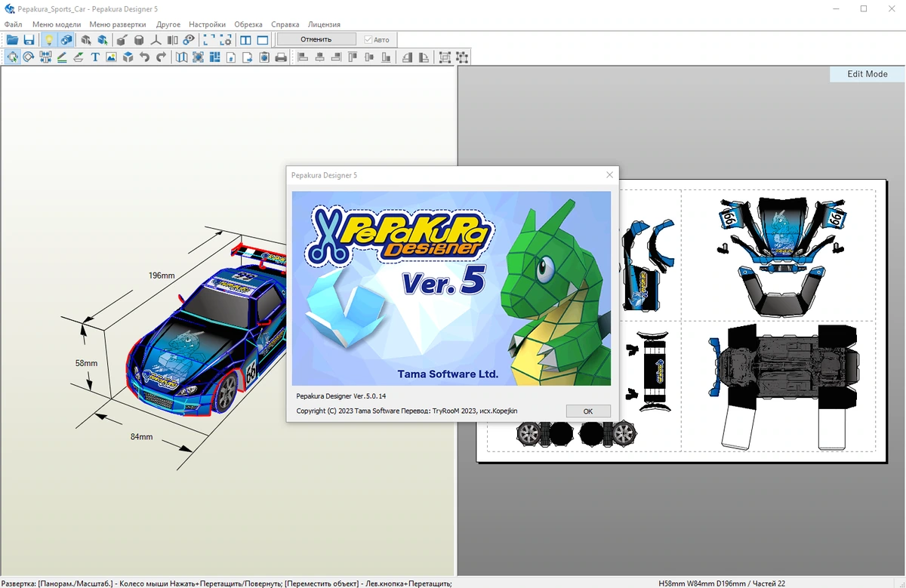Screen dimensions: 906x588
Task: Align parts to the right
Action: pos(336,57)
